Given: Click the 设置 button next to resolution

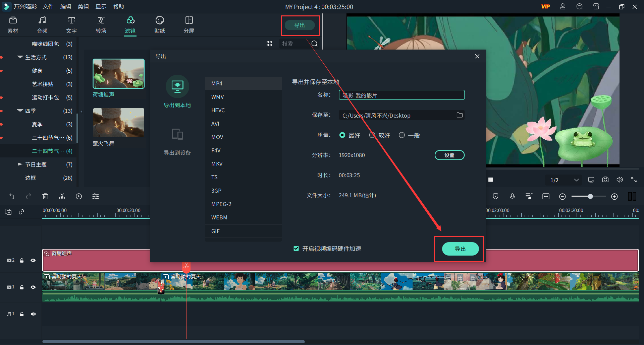Looking at the screenshot, I should pos(449,155).
